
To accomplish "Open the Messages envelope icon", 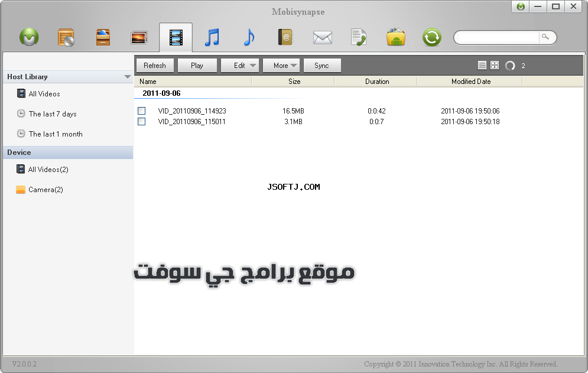I will 323,37.
